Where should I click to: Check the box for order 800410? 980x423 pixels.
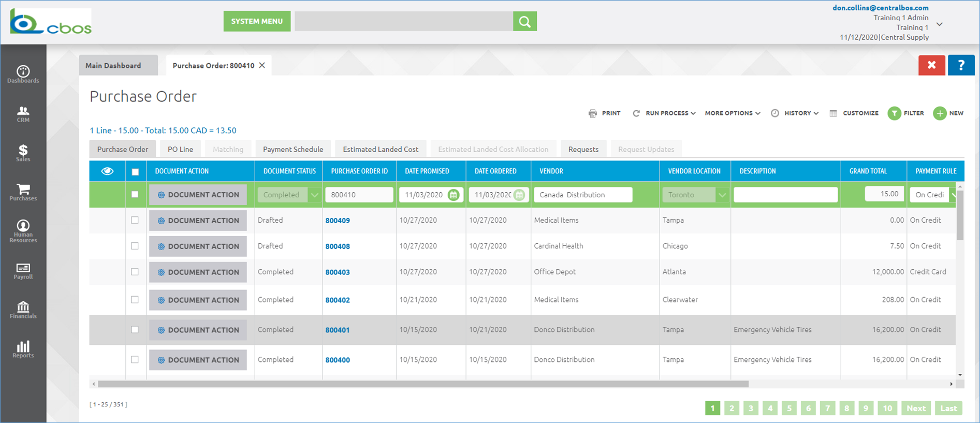[x=135, y=195]
